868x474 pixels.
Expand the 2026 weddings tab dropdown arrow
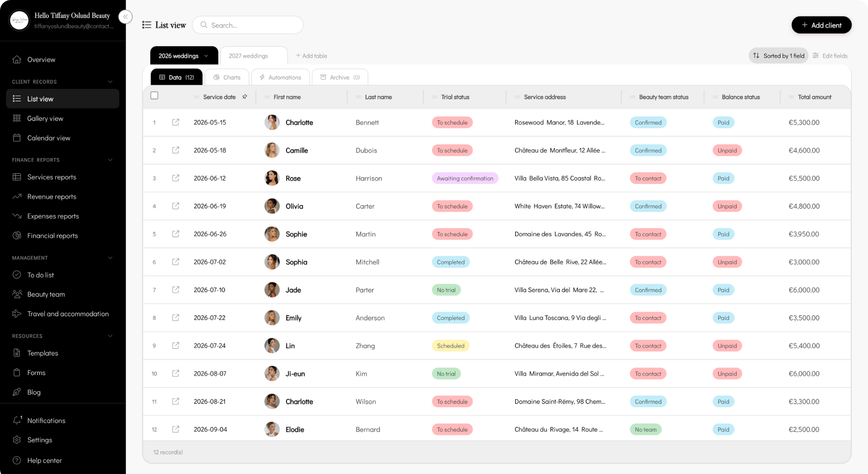(206, 56)
